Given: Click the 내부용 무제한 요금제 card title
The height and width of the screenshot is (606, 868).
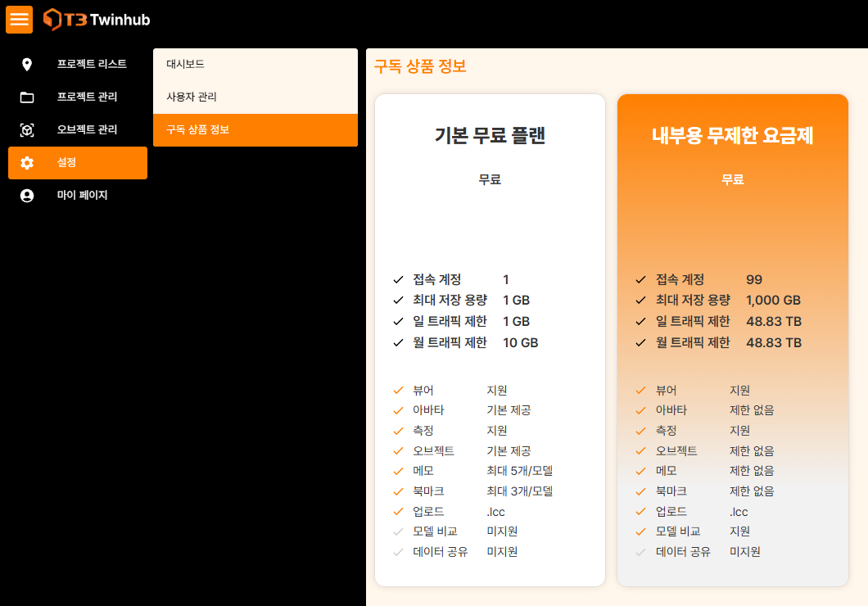Looking at the screenshot, I should pos(732,135).
